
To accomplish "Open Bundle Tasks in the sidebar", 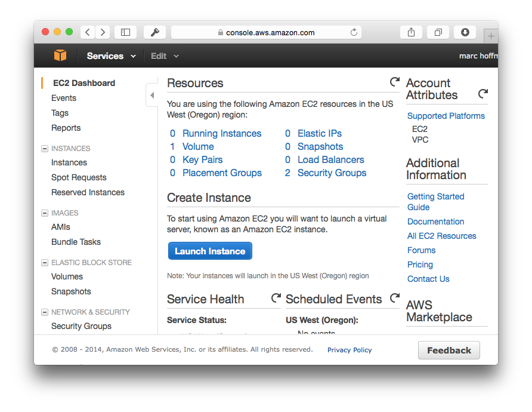I will [76, 242].
